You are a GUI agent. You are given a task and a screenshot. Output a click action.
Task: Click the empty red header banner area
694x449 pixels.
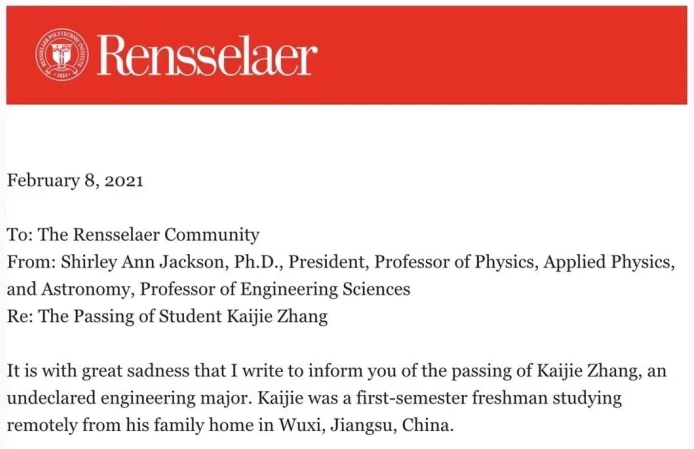click(500, 55)
